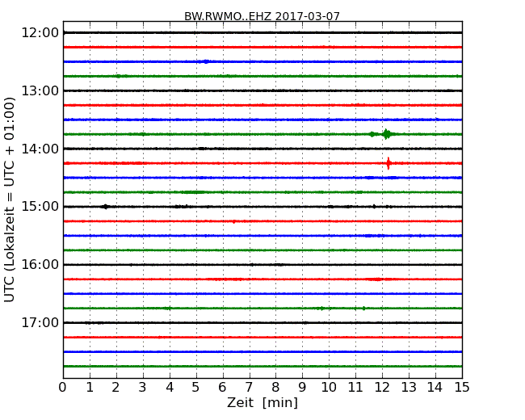The height and width of the screenshot is (420, 525).
Task: Select the '12:00' time tick label
Action: coord(40,33)
